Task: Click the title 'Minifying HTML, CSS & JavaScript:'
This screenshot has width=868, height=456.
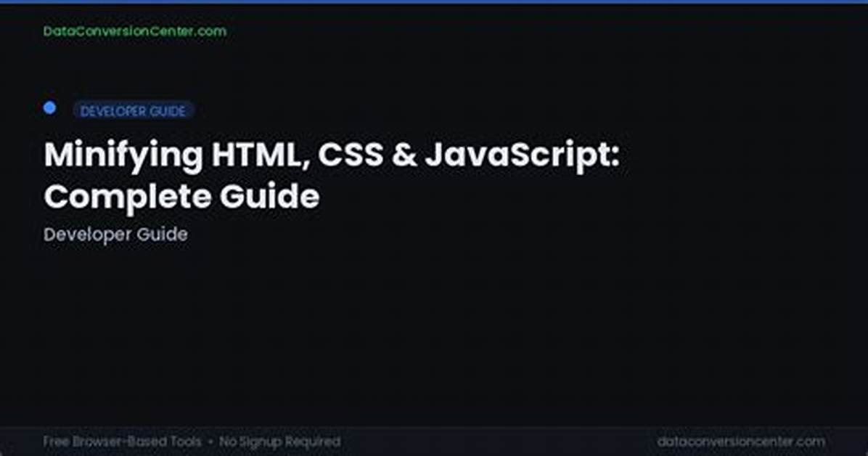Action: coord(332,155)
